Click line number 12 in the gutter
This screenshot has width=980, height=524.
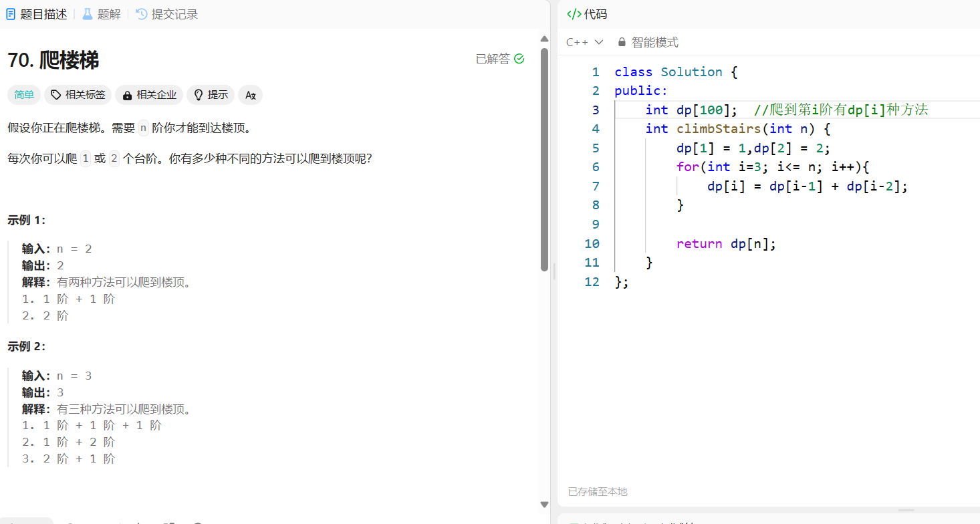pos(592,282)
